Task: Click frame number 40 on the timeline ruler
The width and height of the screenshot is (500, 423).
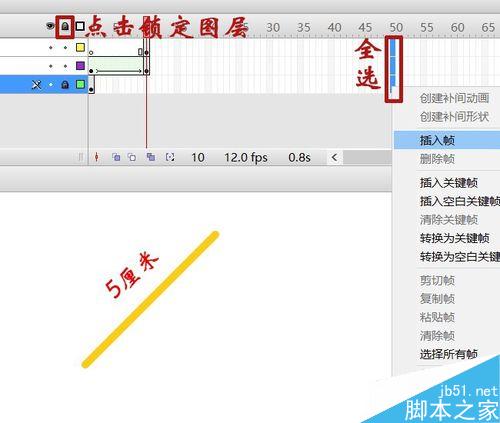Action: (x=334, y=27)
